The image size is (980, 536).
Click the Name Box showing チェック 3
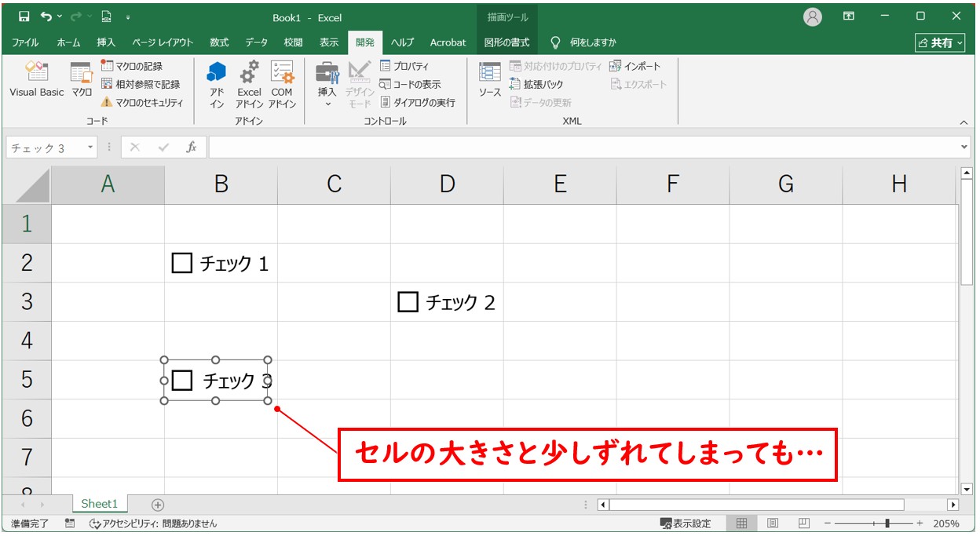45,148
